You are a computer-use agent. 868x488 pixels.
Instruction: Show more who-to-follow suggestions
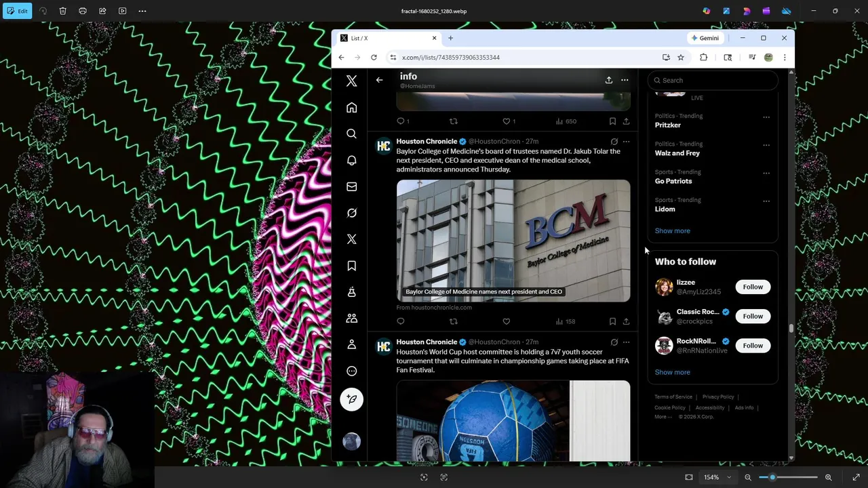pyautogui.click(x=672, y=372)
